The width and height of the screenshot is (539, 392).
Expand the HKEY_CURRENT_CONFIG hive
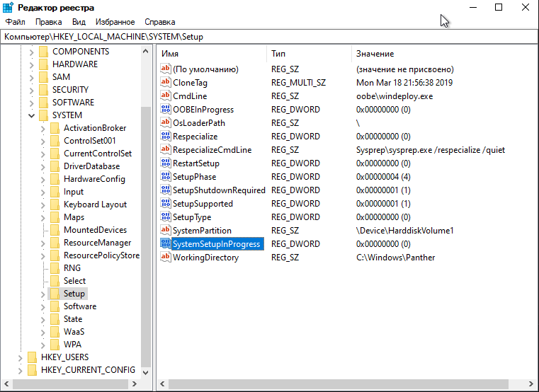(20, 370)
